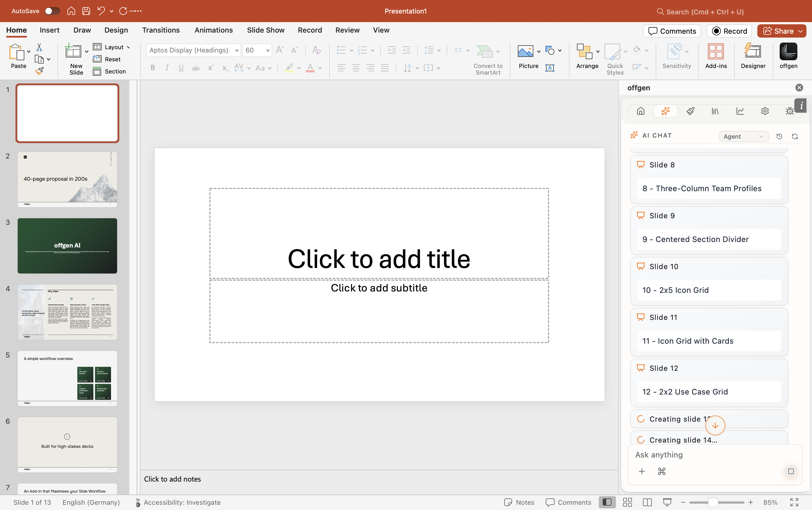Click the Cut scissors icon

(39, 47)
